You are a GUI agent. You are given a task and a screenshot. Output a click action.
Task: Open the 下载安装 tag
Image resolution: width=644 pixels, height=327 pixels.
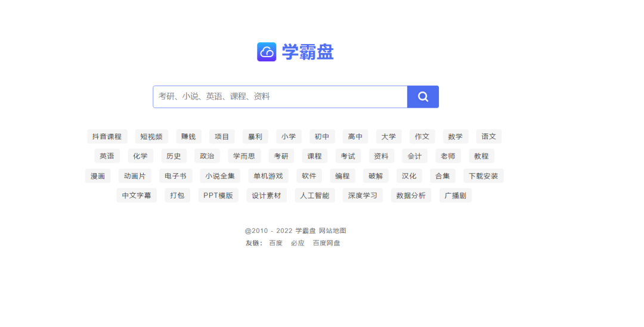pos(484,176)
